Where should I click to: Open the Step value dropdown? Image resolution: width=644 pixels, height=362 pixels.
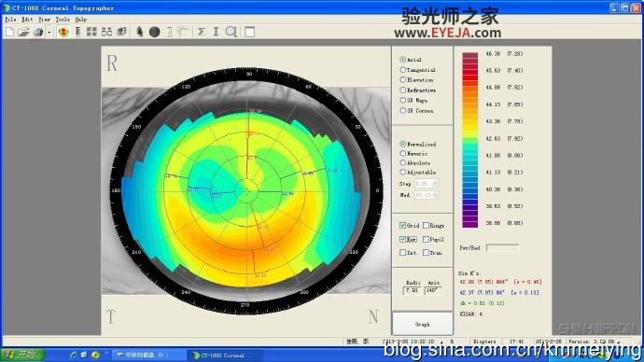pos(435,184)
